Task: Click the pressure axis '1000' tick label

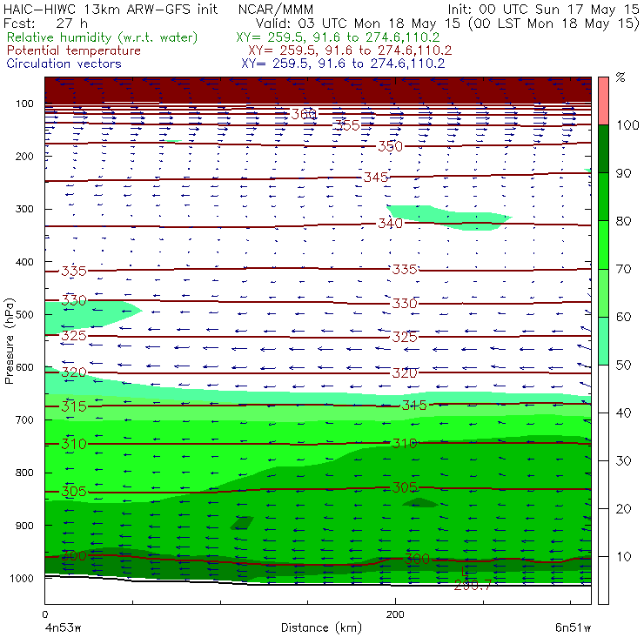Action: click(x=22, y=578)
